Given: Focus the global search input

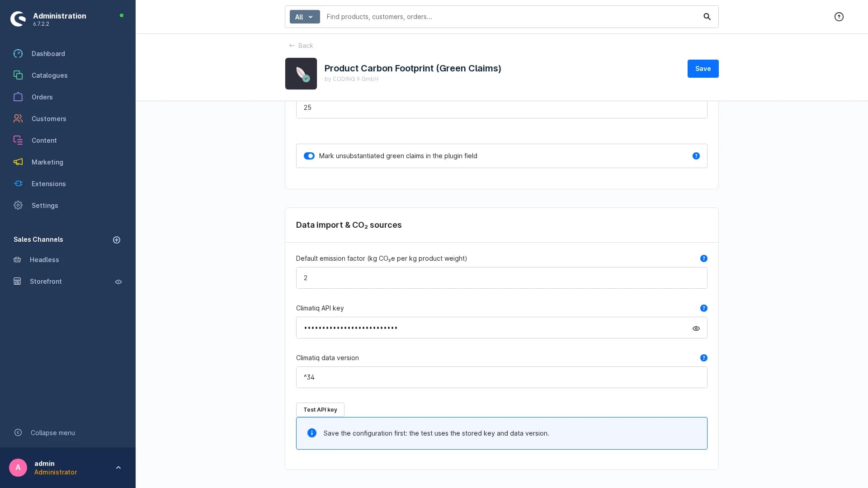Looking at the screenshot, I should tap(511, 17).
